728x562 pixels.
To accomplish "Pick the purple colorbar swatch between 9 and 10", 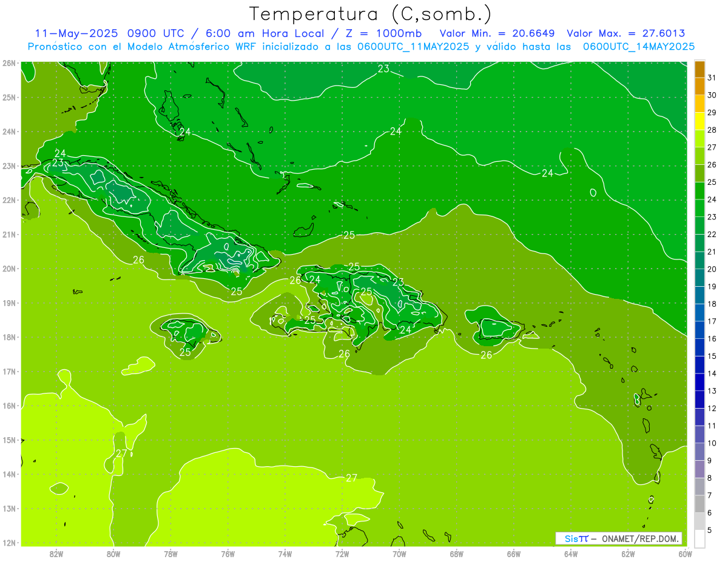I will click(699, 452).
